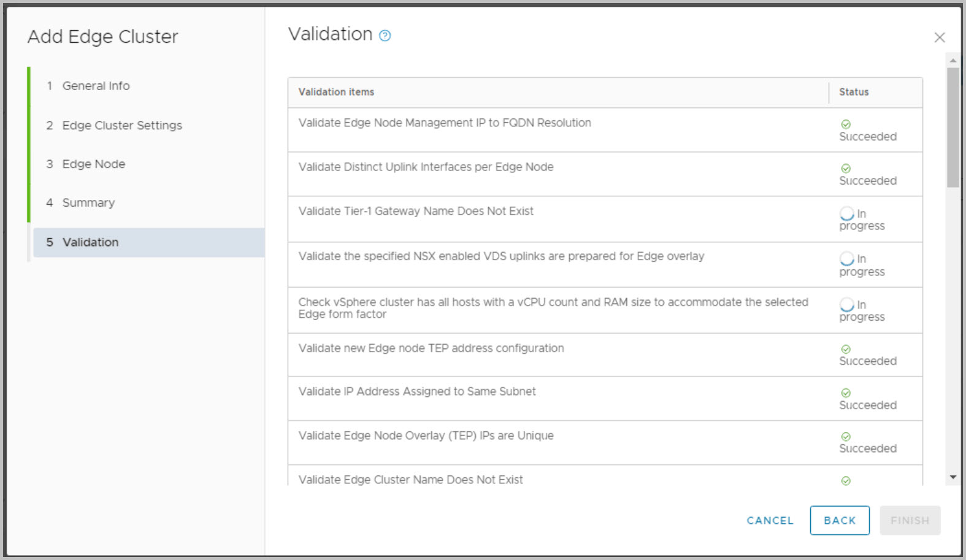The image size is (966, 560).
Task: Click success icon for Same Subnet validation row
Action: 846,393
